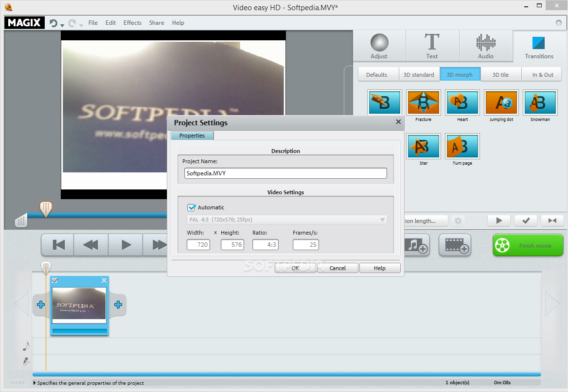
Task: Preview the transition with play button
Action: [x=499, y=221]
